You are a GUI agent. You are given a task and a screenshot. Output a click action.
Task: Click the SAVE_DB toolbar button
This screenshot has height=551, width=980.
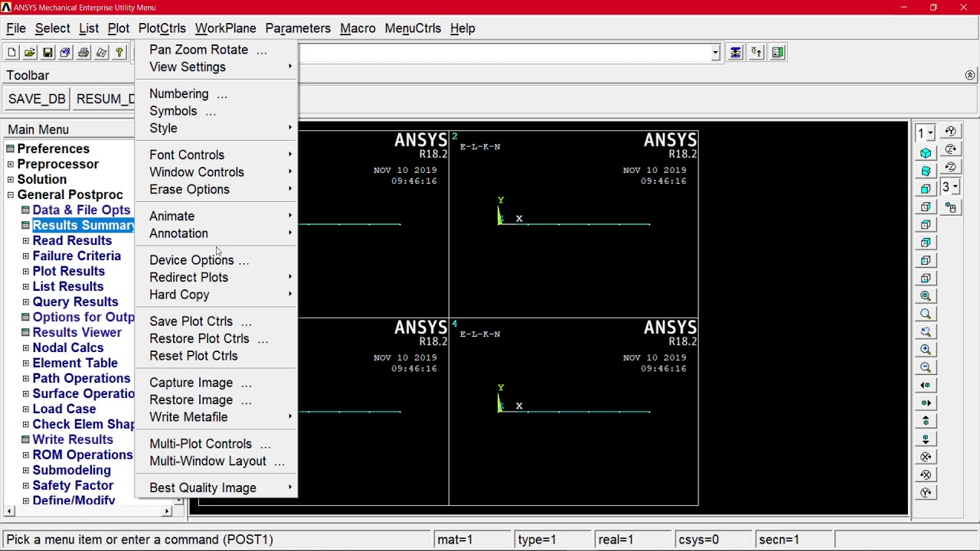point(37,99)
